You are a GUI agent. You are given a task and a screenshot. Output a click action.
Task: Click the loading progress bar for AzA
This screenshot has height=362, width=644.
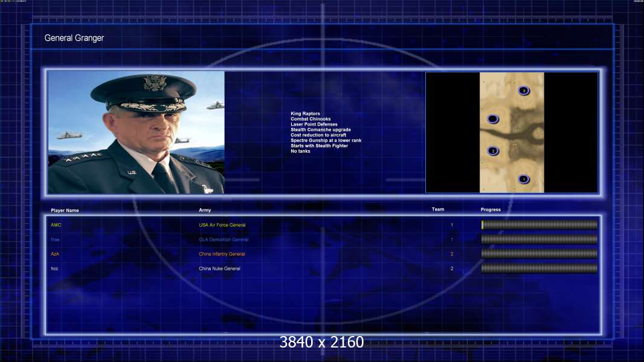pyautogui.click(x=539, y=254)
